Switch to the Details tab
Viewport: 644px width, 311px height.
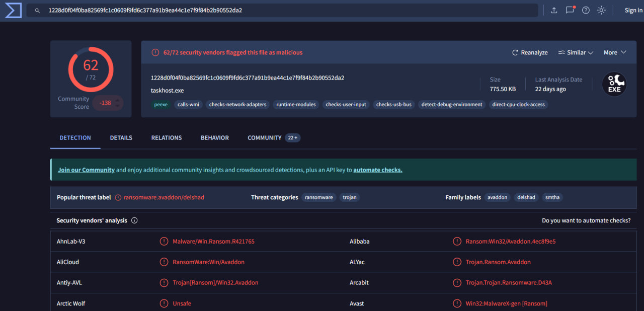pyautogui.click(x=121, y=138)
